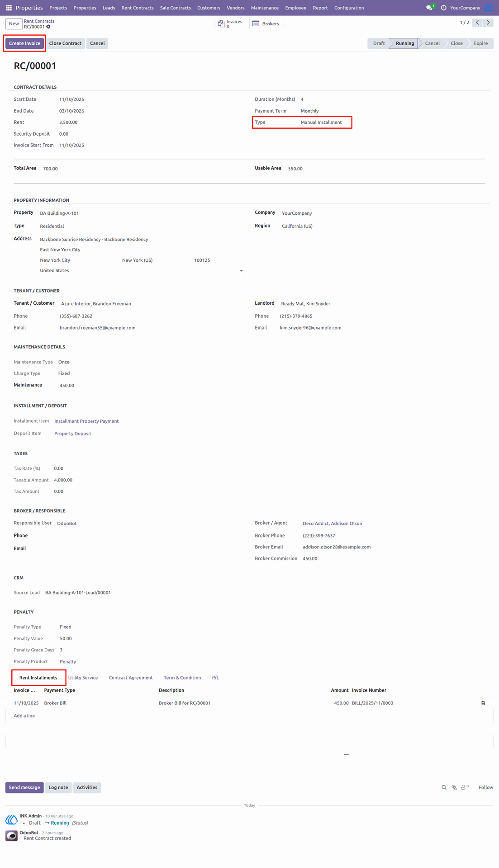The image size is (499, 868).
Task: Open the Brokers smart button
Action: 266,24
